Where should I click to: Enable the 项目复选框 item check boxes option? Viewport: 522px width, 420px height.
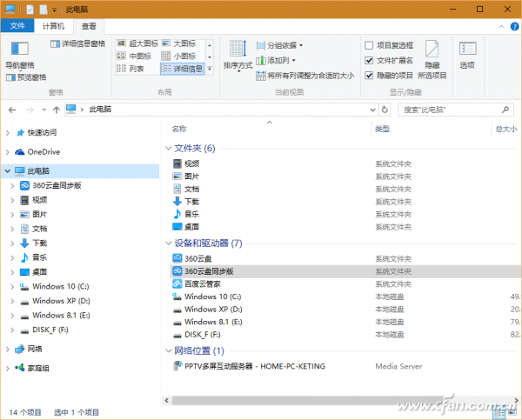pos(370,45)
